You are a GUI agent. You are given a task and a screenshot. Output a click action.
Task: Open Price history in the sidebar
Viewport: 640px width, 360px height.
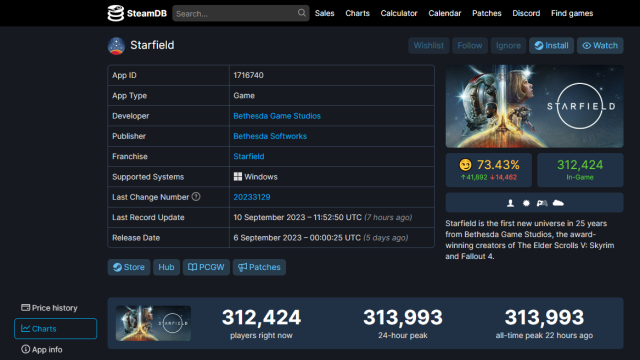point(49,308)
